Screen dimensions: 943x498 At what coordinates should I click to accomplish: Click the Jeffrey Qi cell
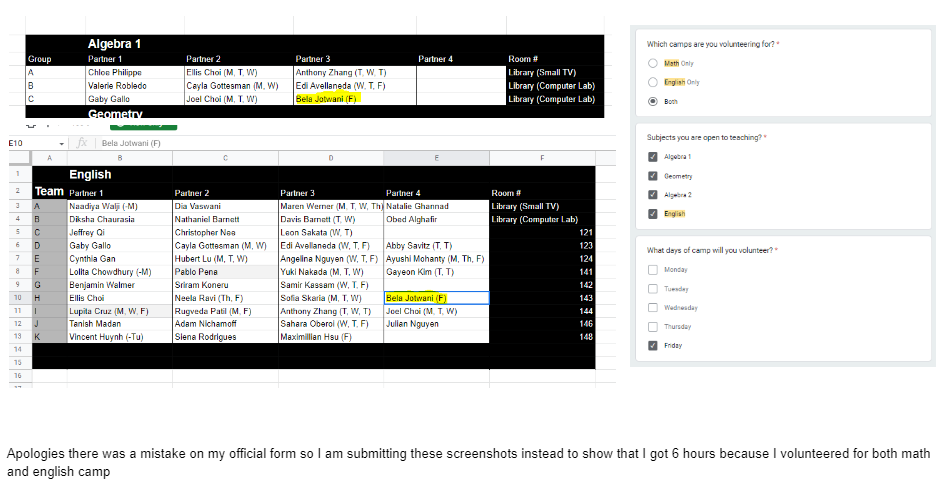(x=120, y=232)
